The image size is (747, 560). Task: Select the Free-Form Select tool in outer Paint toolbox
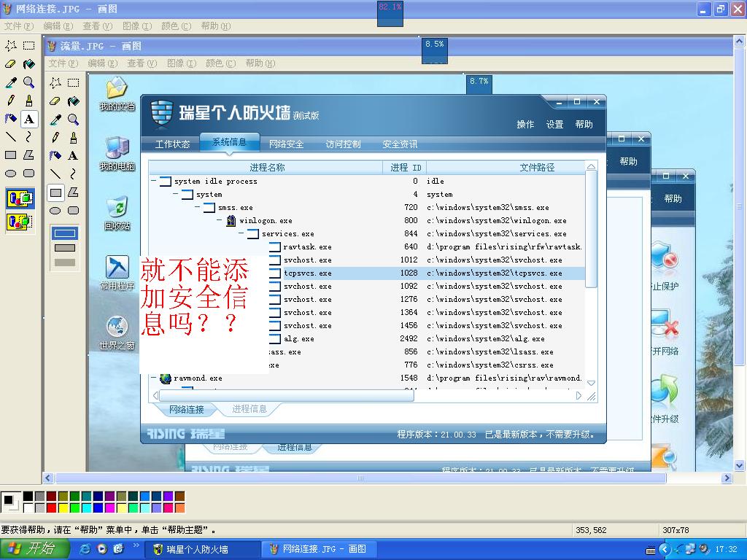point(11,46)
